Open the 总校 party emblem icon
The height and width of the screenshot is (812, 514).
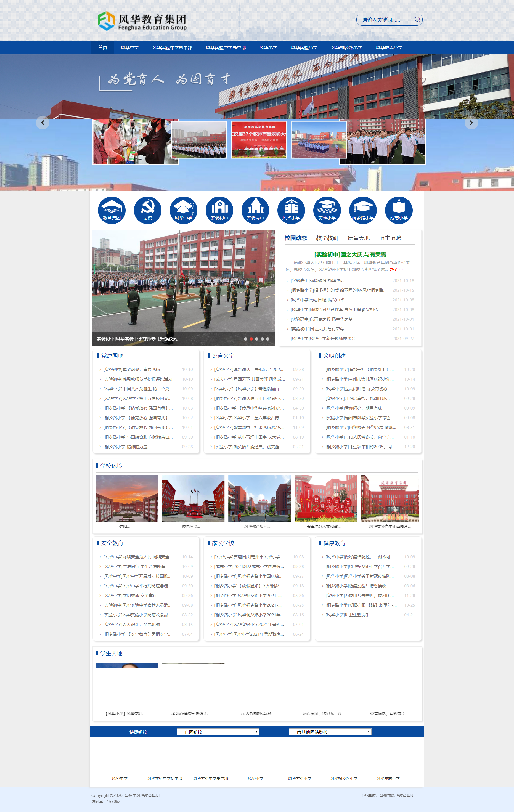147,210
